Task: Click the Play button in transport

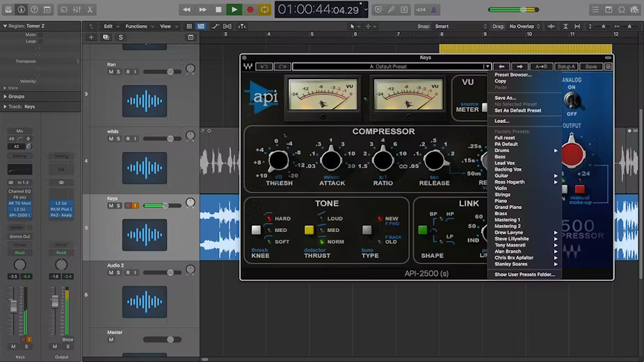Action: pyautogui.click(x=234, y=10)
